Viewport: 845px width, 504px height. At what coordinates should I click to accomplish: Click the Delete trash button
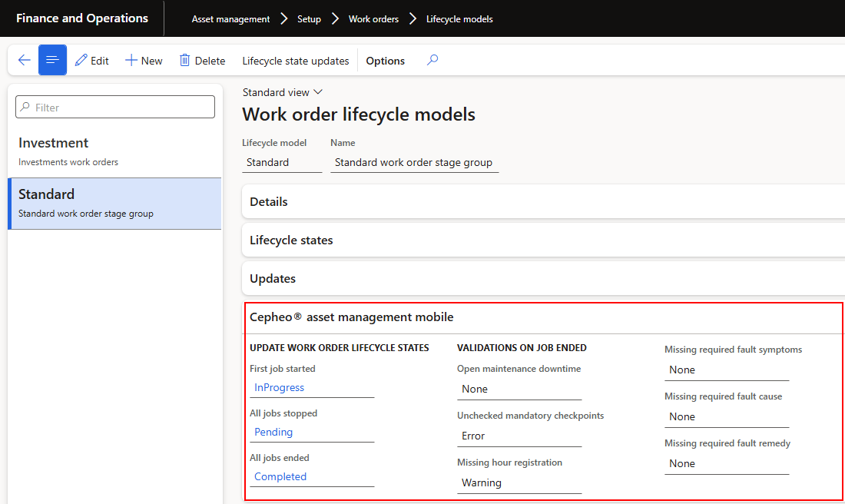tap(202, 61)
